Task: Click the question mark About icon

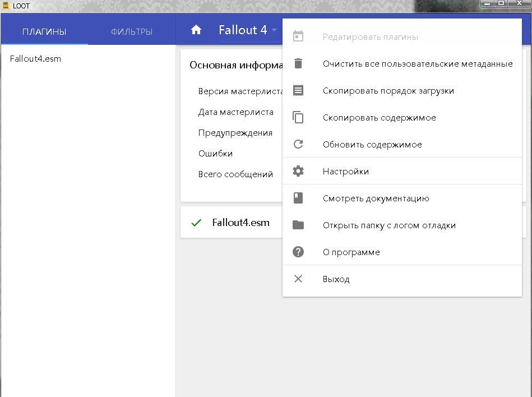Action: coord(298,252)
